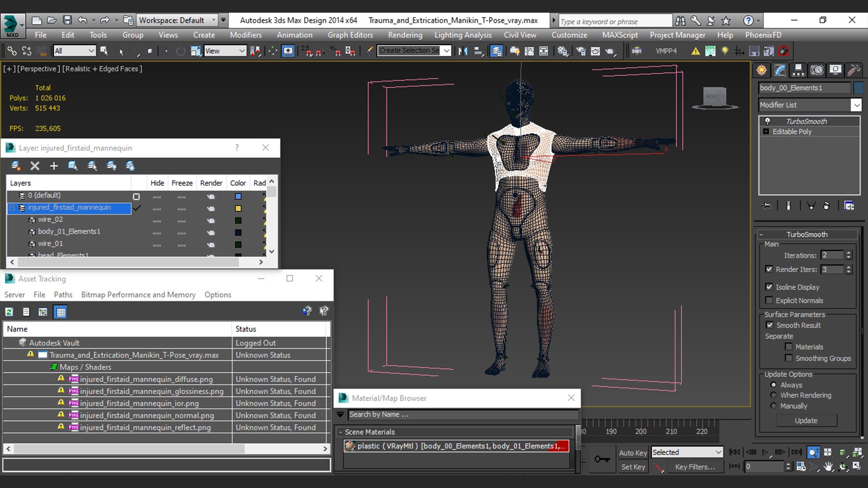
Task: Click the Open File folder icon
Action: pyautogui.click(x=52, y=20)
